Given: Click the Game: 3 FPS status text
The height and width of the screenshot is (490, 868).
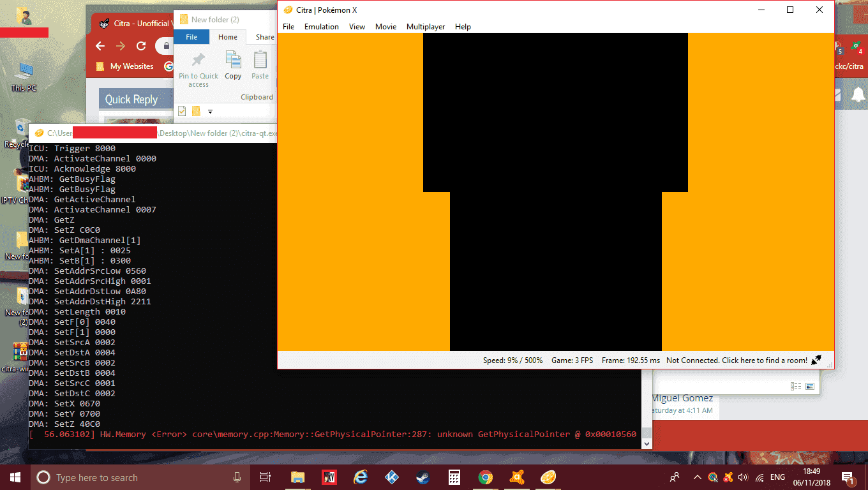Looking at the screenshot, I should 572,360.
